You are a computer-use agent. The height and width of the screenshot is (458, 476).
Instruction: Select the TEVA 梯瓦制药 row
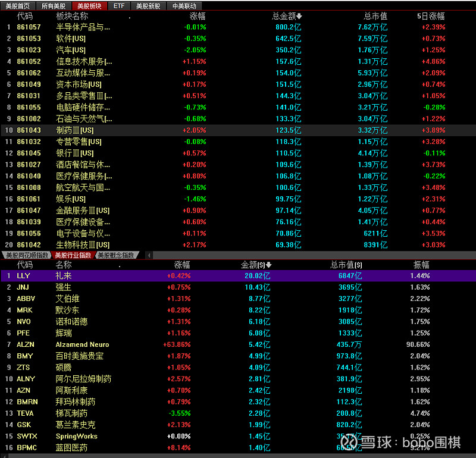coord(238,413)
